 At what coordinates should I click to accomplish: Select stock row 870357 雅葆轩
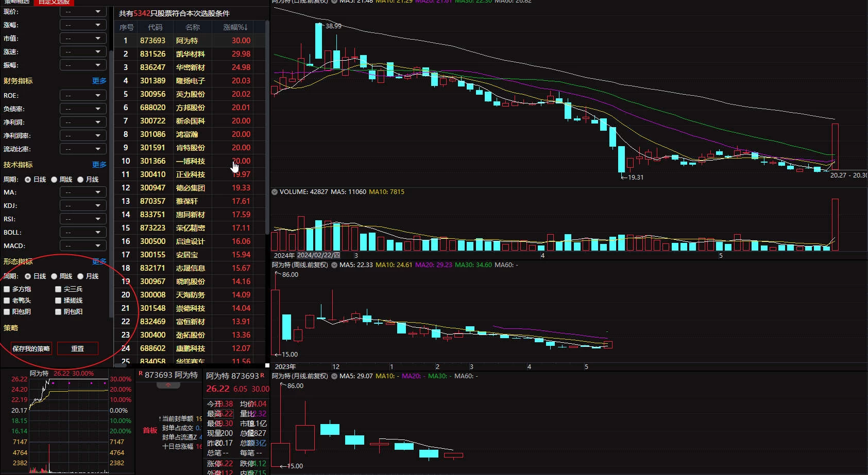(x=191, y=201)
